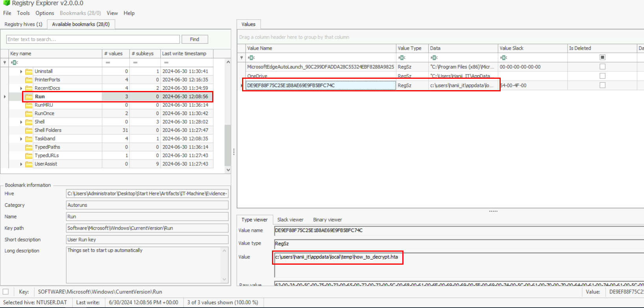This screenshot has height=308, width=644.
Task: Open the Tools menu
Action: [23, 13]
